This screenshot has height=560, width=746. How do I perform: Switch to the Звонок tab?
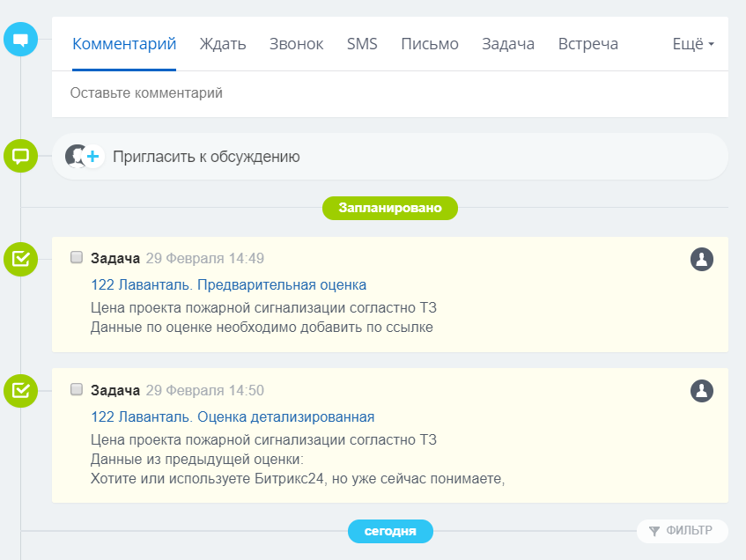(296, 44)
